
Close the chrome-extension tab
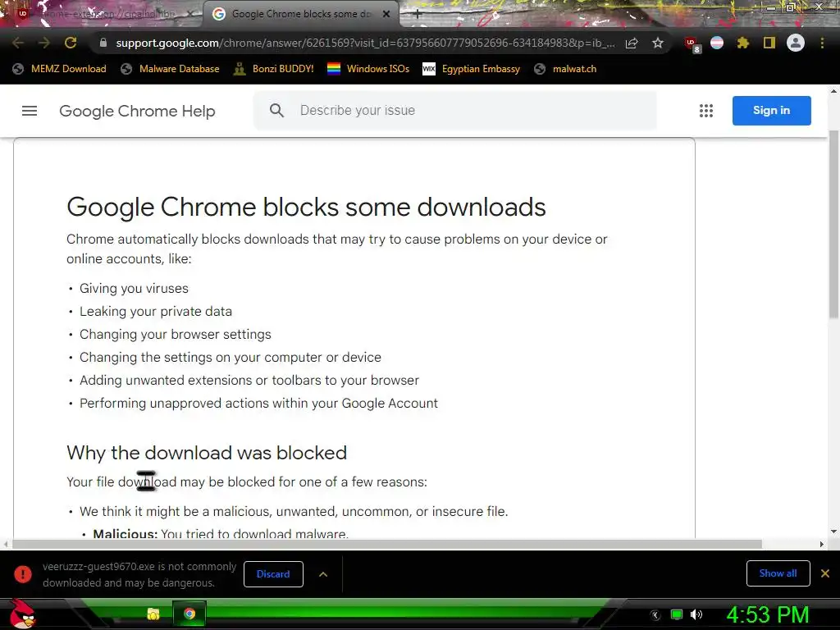point(190,14)
